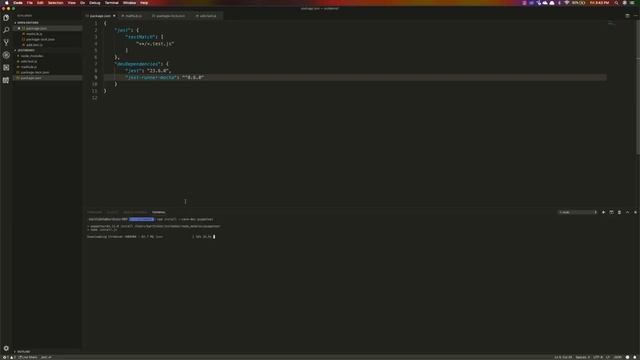
Task: Click the Ln/Col cursor position indicator
Action: point(563,358)
